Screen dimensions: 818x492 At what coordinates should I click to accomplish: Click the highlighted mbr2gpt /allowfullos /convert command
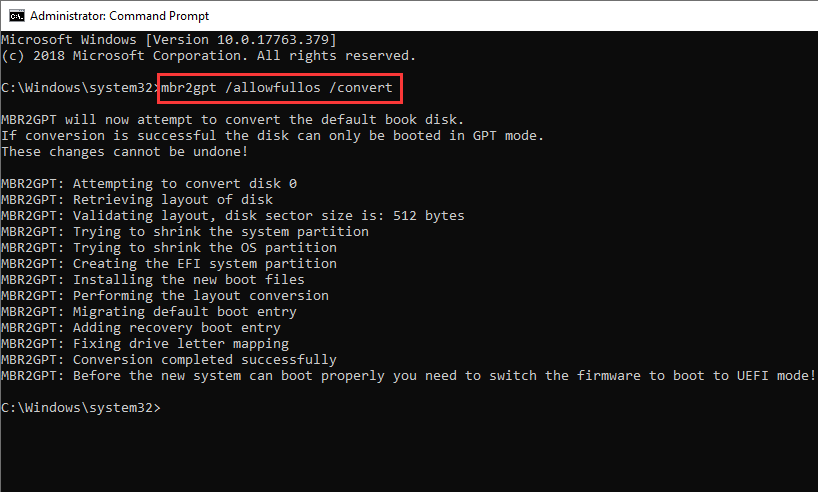(x=280, y=88)
